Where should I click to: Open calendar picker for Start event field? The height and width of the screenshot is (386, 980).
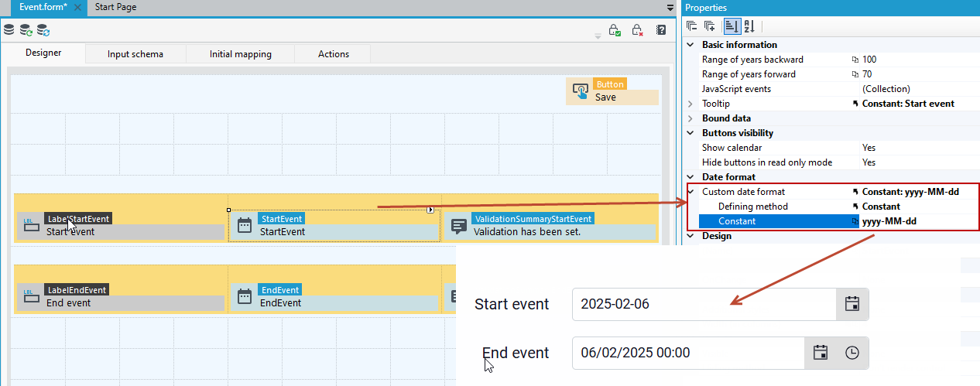tap(852, 304)
